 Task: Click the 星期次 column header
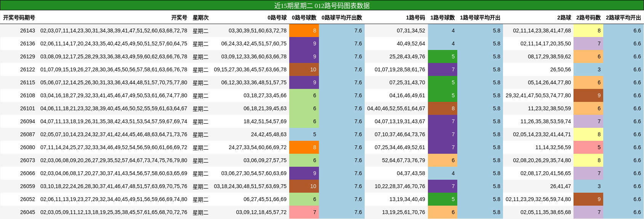coord(200,18)
